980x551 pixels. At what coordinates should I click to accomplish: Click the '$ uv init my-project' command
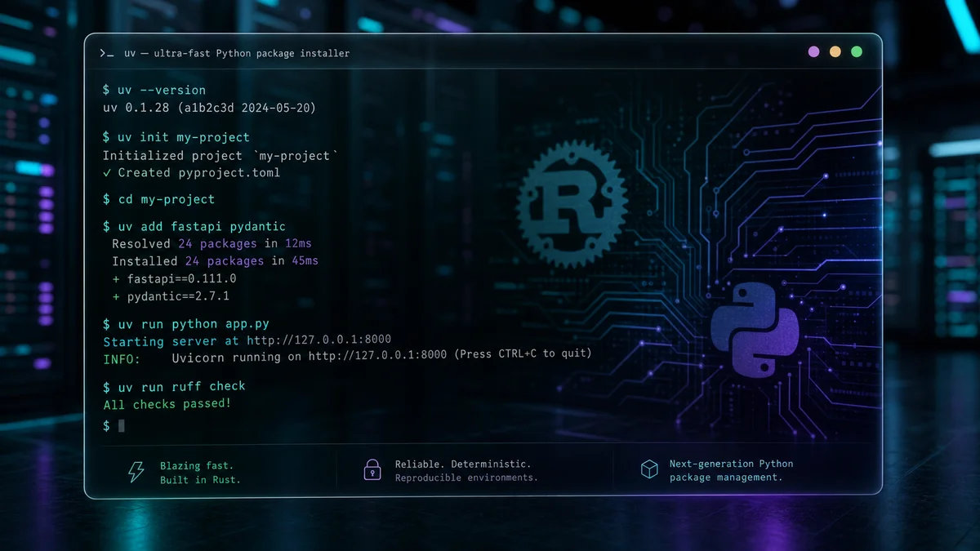[176, 137]
